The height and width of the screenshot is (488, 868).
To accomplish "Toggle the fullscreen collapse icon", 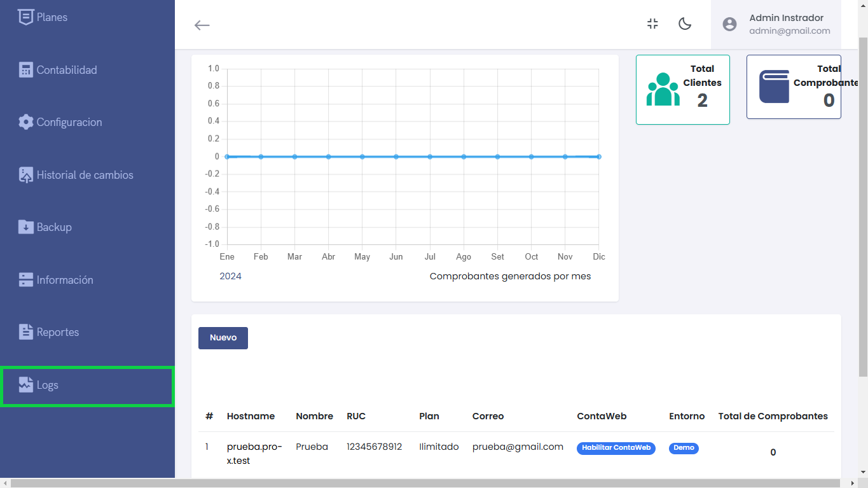I will [x=652, y=24].
